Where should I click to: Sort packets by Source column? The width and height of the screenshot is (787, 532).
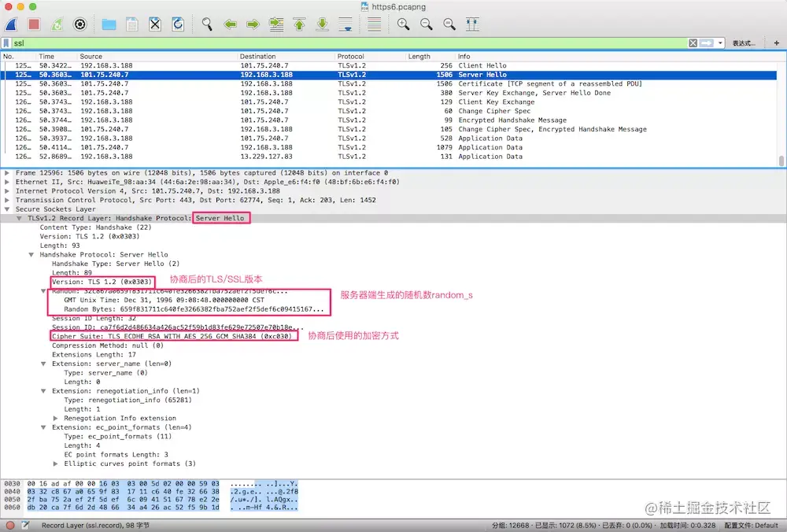tap(157, 56)
